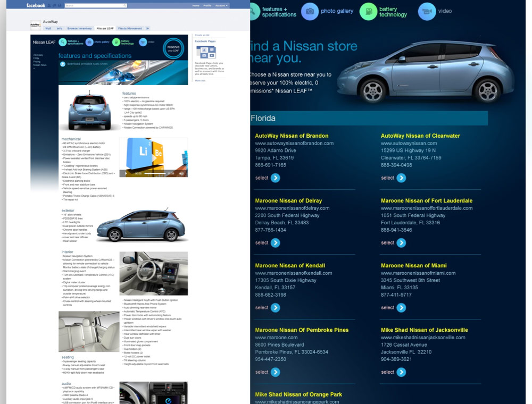Click the messages icon in the Facebook toolbar
The width and height of the screenshot is (532, 404).
tap(54, 5)
